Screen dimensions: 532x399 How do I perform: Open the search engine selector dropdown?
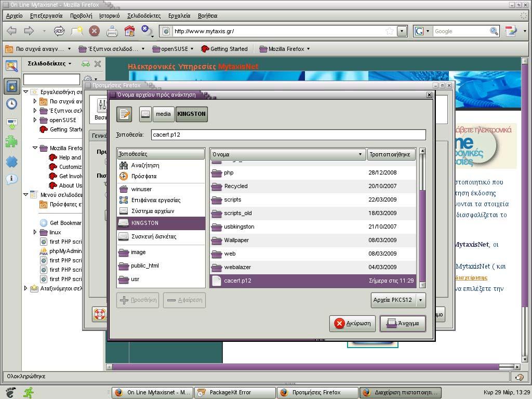click(x=422, y=31)
